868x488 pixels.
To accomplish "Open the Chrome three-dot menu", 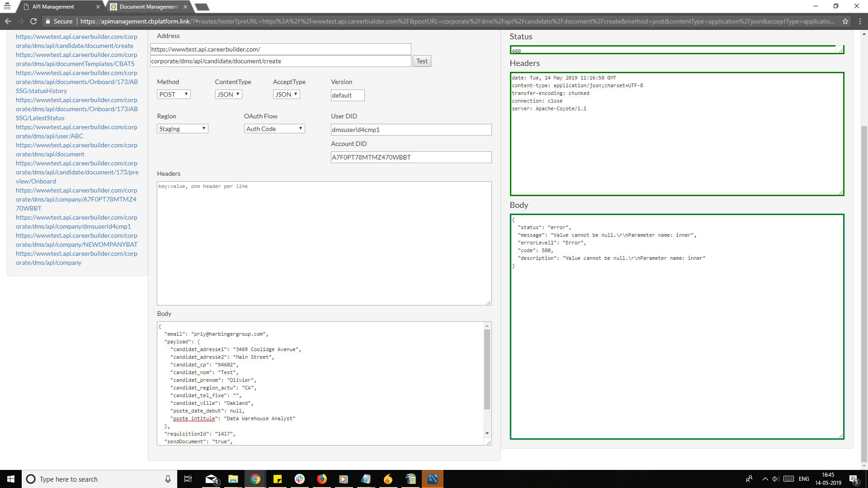I will pos(860,21).
